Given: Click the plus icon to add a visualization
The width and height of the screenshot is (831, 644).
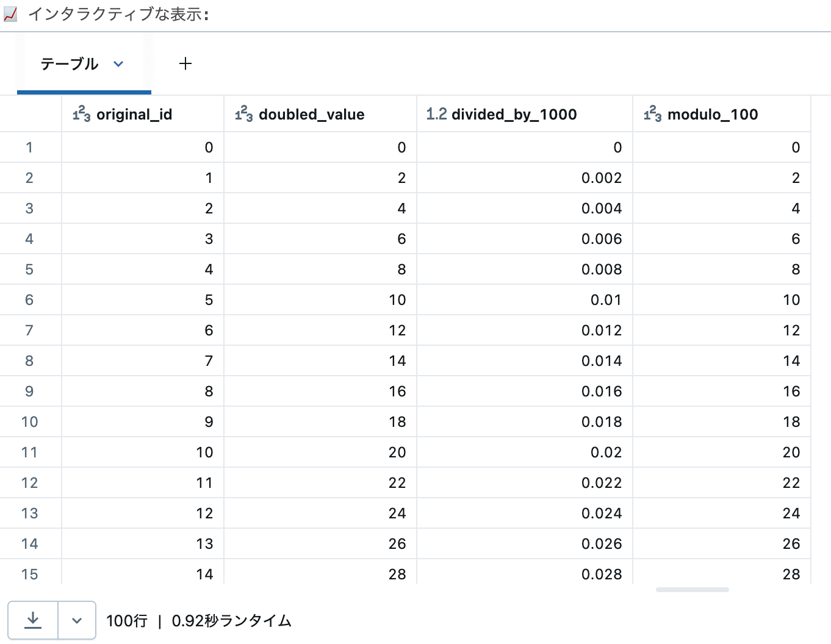Looking at the screenshot, I should [185, 63].
